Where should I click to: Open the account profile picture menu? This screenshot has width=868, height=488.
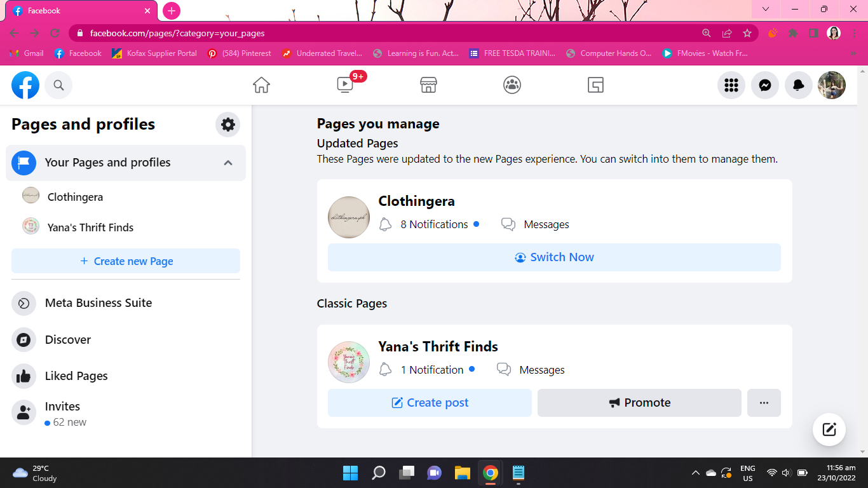point(832,85)
